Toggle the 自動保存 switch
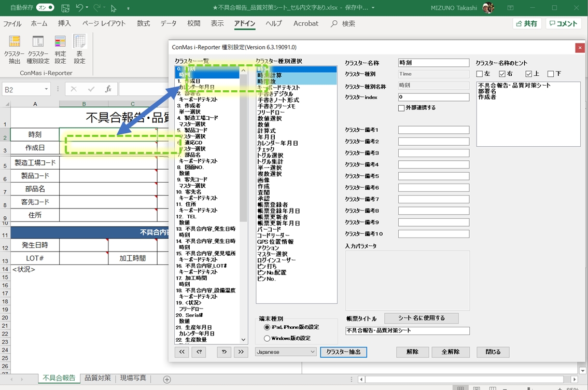588x390 pixels. (x=45, y=8)
